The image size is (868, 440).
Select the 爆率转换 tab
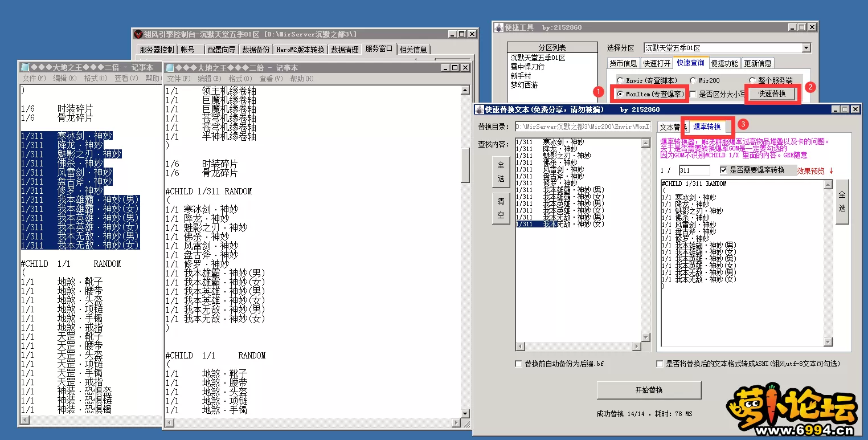coord(707,127)
